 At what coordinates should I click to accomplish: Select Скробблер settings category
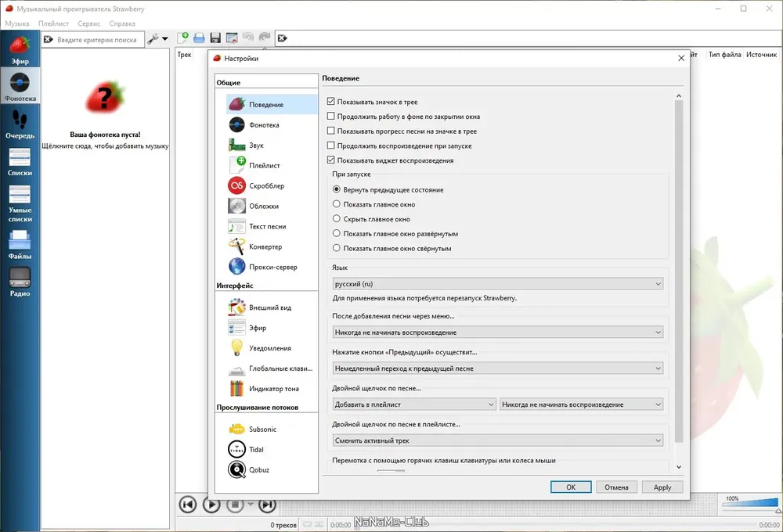[272, 185]
